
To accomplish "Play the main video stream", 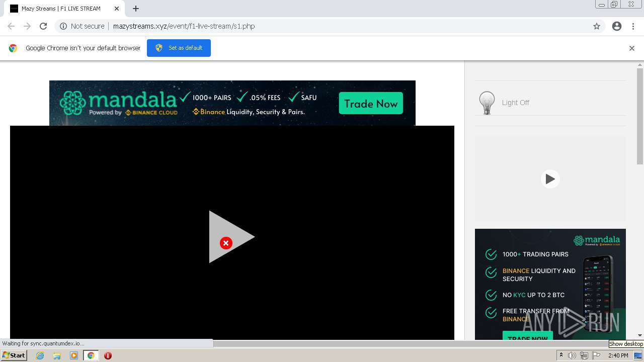I will click(231, 237).
